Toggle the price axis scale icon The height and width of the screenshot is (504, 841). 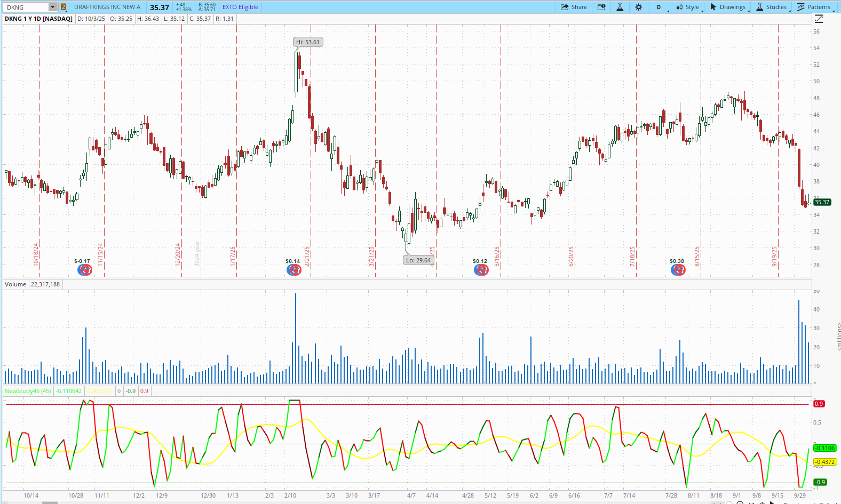click(x=819, y=19)
